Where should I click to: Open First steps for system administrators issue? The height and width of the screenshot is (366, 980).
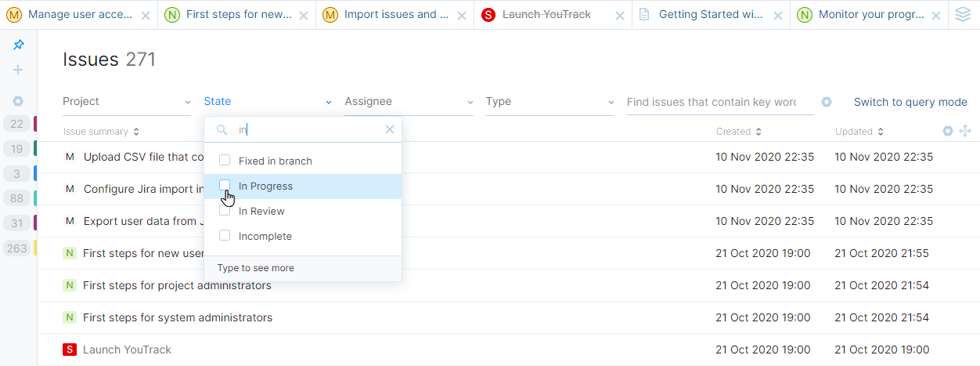click(x=178, y=317)
